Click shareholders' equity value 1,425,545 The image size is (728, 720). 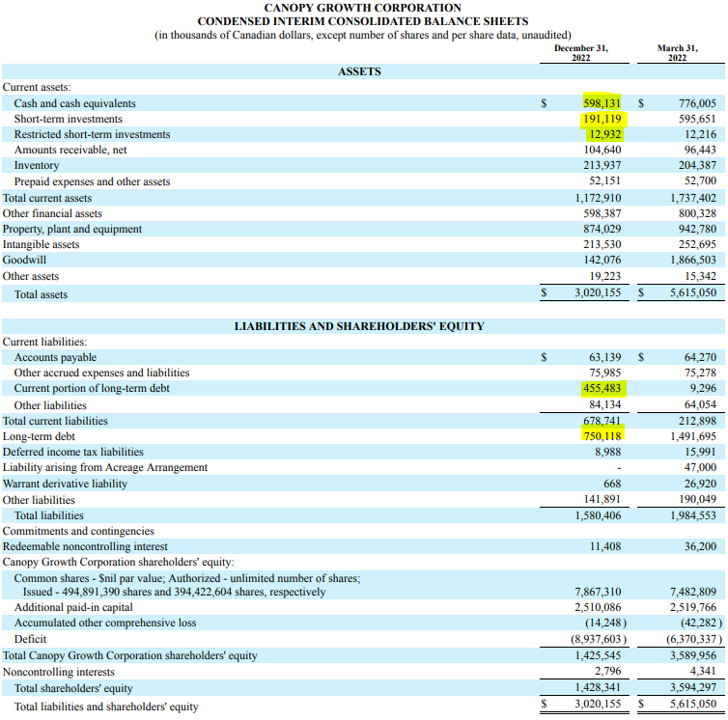[598, 655]
